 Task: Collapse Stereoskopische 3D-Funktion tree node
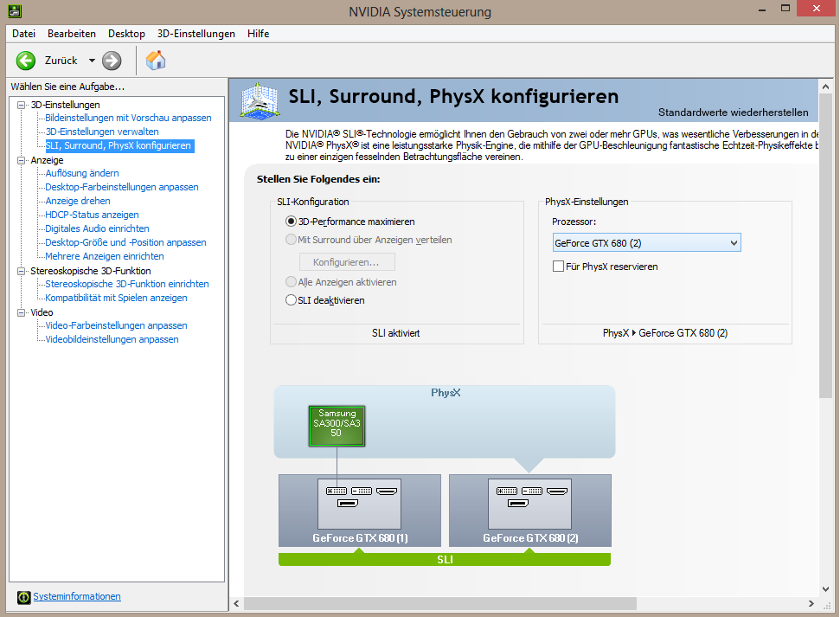point(22,271)
